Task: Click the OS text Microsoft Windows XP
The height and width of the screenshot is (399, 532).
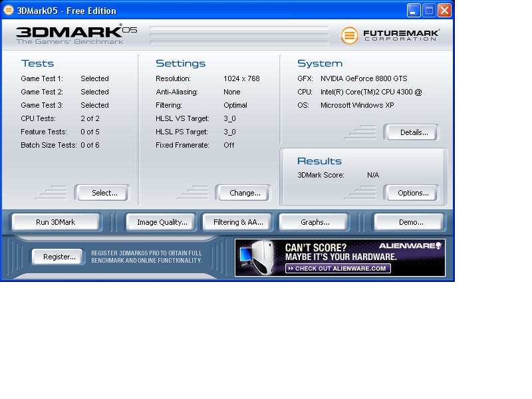Action: click(357, 105)
